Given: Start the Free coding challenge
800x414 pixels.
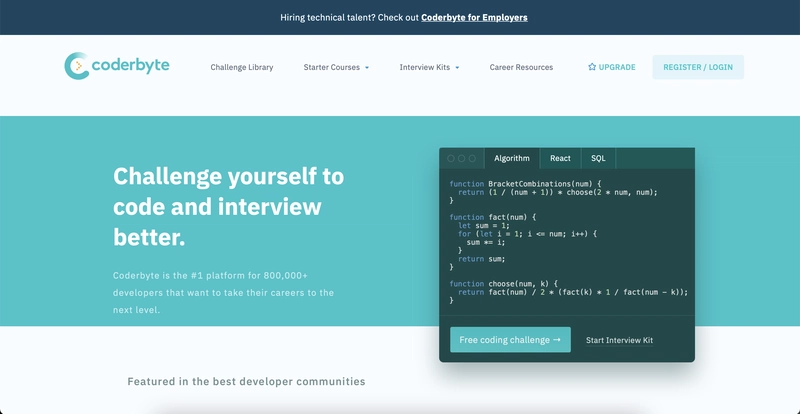Looking at the screenshot, I should [510, 339].
